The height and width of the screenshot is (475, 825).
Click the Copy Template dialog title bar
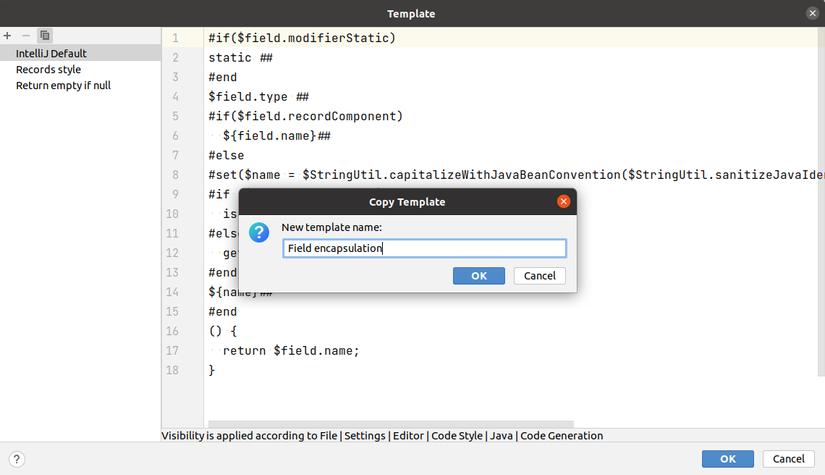click(407, 201)
